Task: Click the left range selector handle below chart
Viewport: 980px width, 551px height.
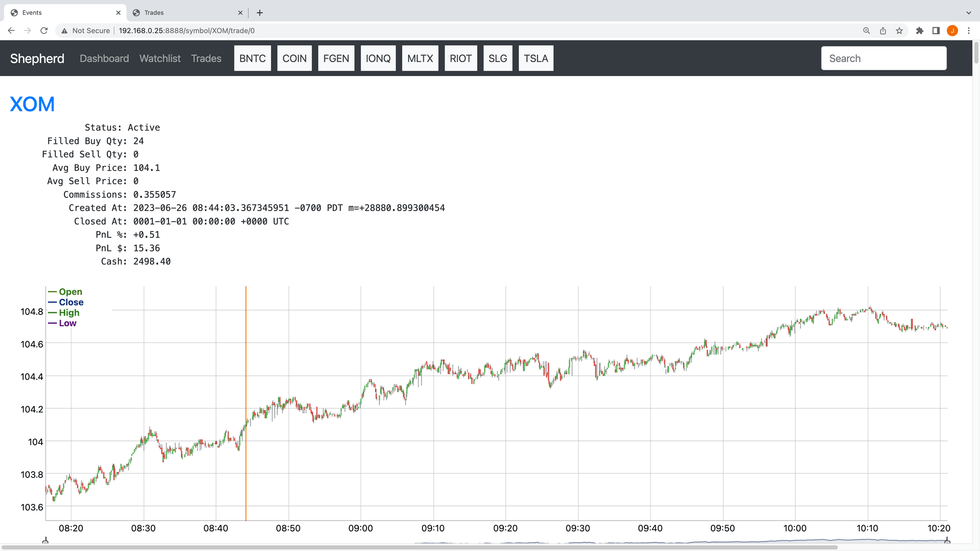Action: (45, 541)
